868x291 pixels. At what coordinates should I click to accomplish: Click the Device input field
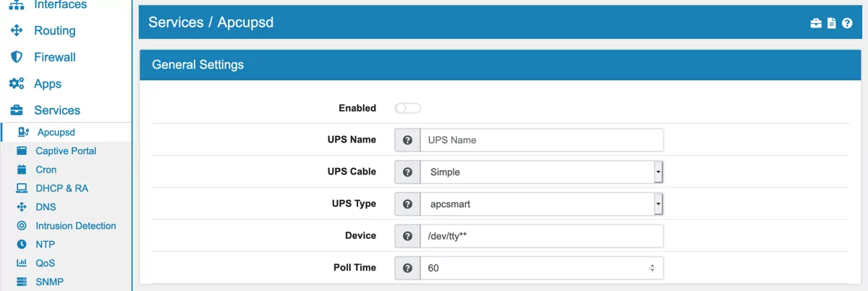tap(542, 235)
